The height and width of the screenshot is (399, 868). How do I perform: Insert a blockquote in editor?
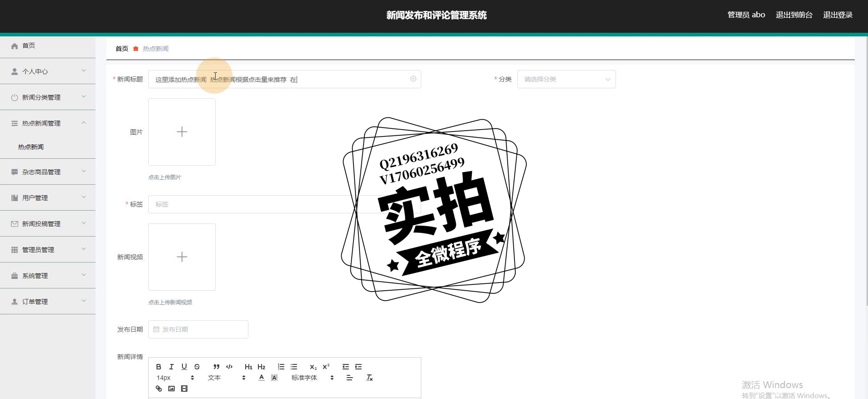click(x=217, y=367)
